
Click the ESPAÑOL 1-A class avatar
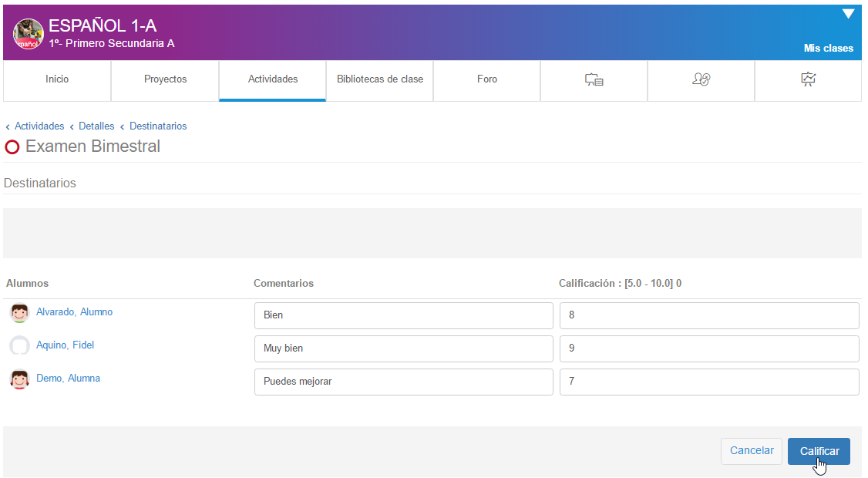[29, 35]
